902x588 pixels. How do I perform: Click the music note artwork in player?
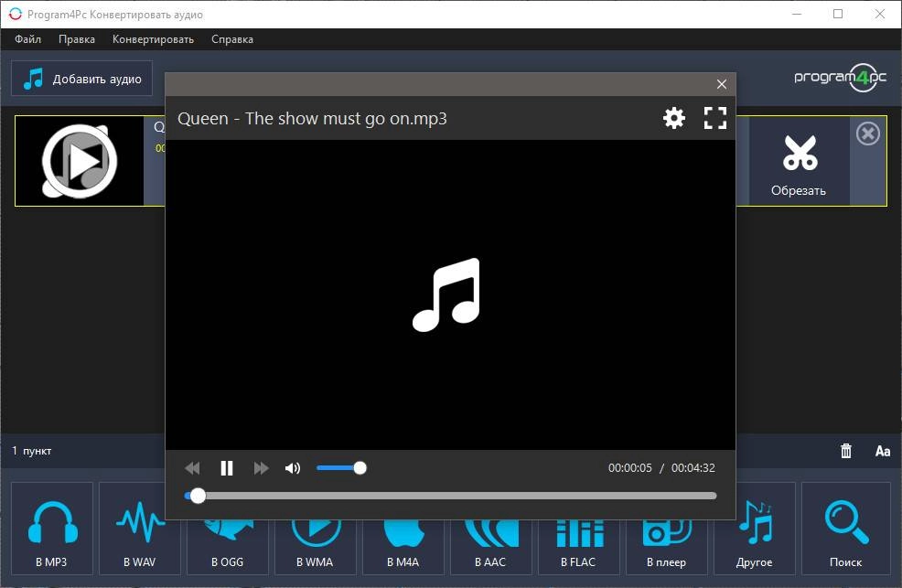(446, 294)
